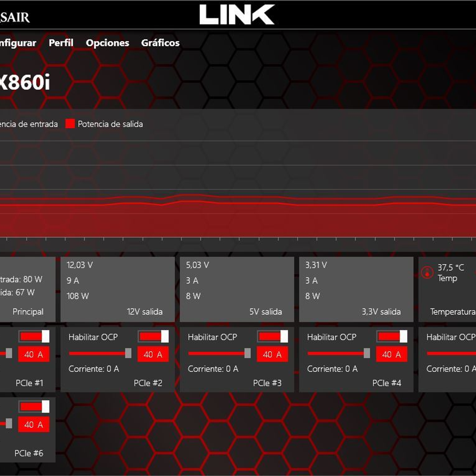Screen dimensions: 476x476
Task: Switch to the Gráficos tab
Action: click(x=160, y=43)
